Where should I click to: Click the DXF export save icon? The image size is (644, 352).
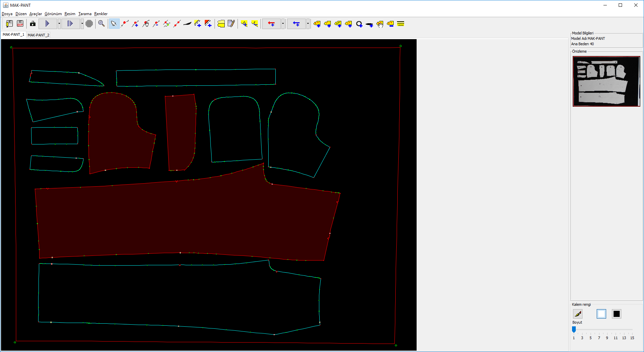20,24
